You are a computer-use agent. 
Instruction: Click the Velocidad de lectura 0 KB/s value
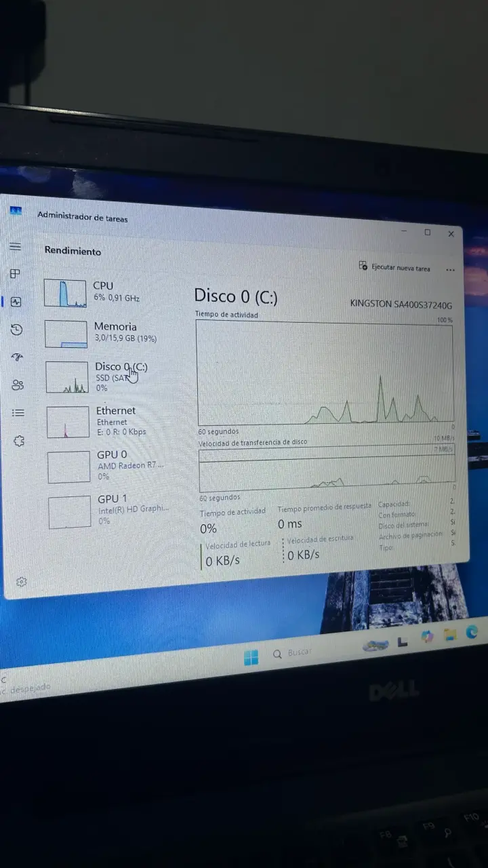click(x=223, y=561)
